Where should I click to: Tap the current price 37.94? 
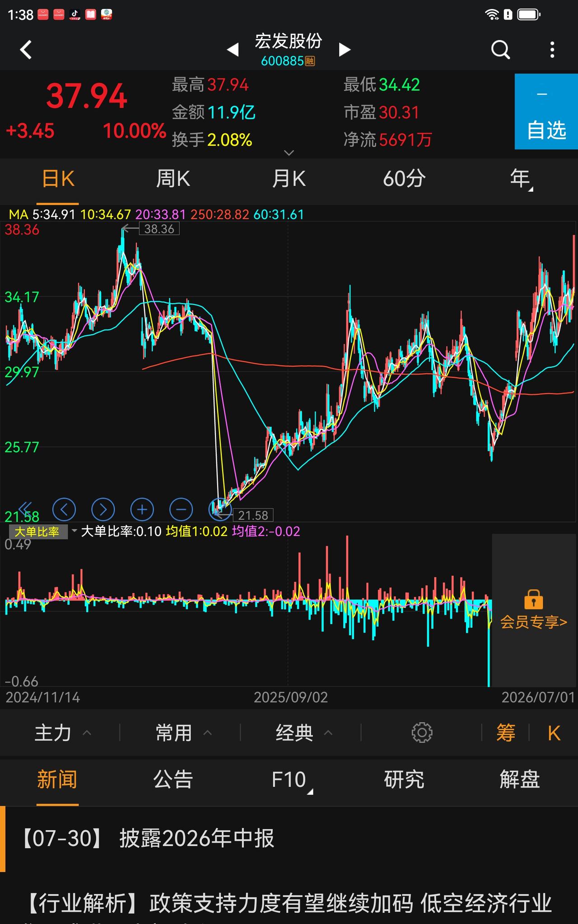pos(87,97)
